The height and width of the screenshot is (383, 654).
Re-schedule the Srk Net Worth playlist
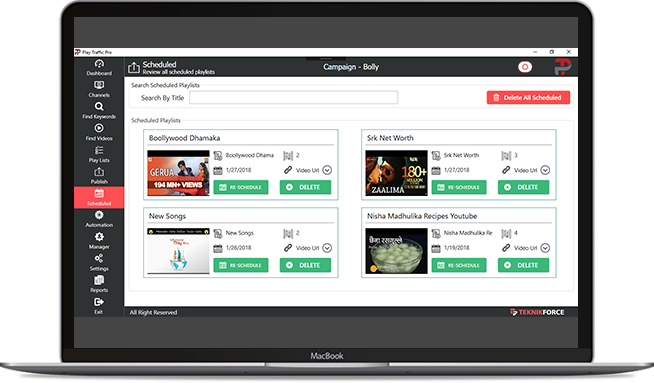459,187
